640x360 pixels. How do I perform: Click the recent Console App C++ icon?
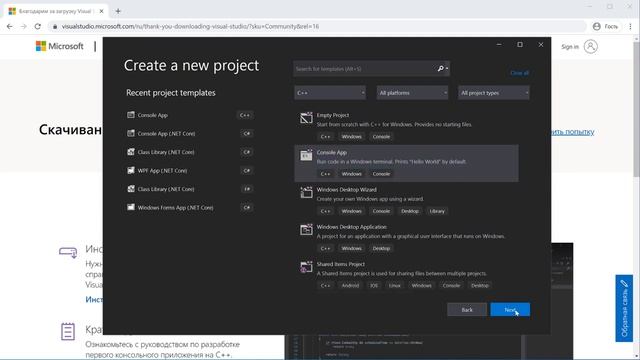click(x=131, y=115)
